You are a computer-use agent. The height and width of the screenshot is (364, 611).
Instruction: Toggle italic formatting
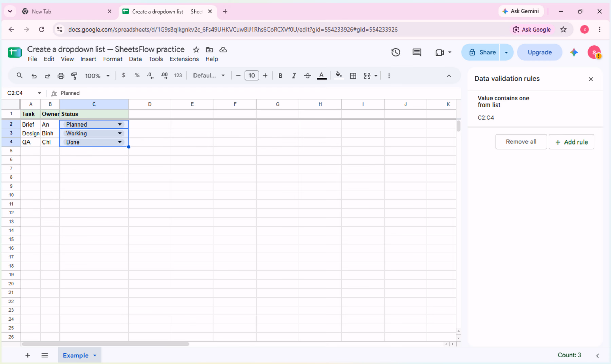(x=294, y=76)
